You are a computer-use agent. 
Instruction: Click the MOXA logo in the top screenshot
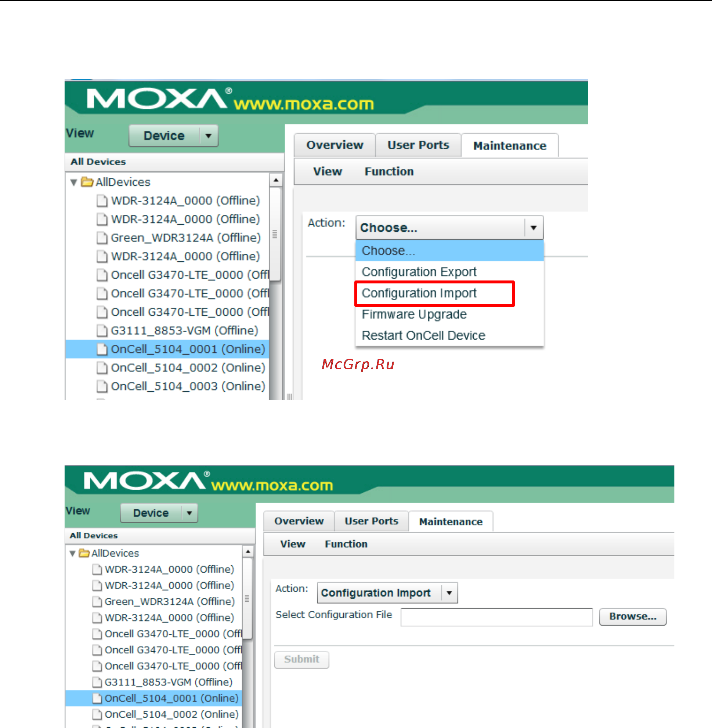159,98
